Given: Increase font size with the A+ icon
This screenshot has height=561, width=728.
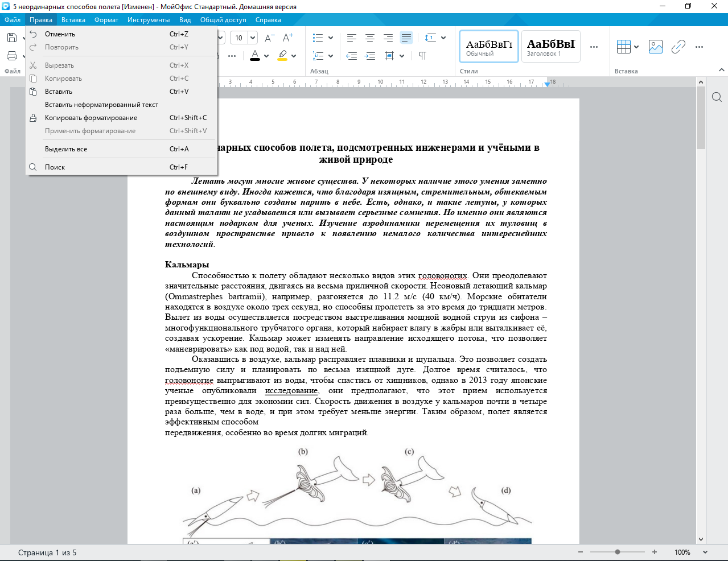Looking at the screenshot, I should (x=288, y=38).
